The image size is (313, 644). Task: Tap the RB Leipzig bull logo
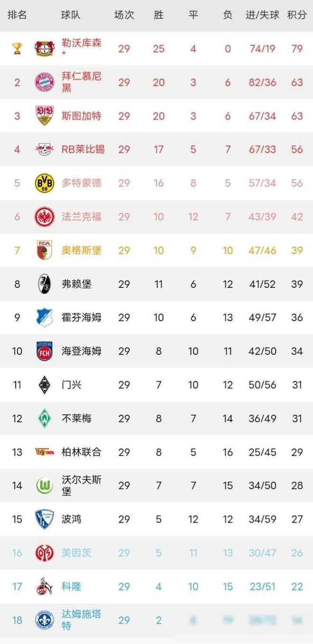click(x=45, y=150)
